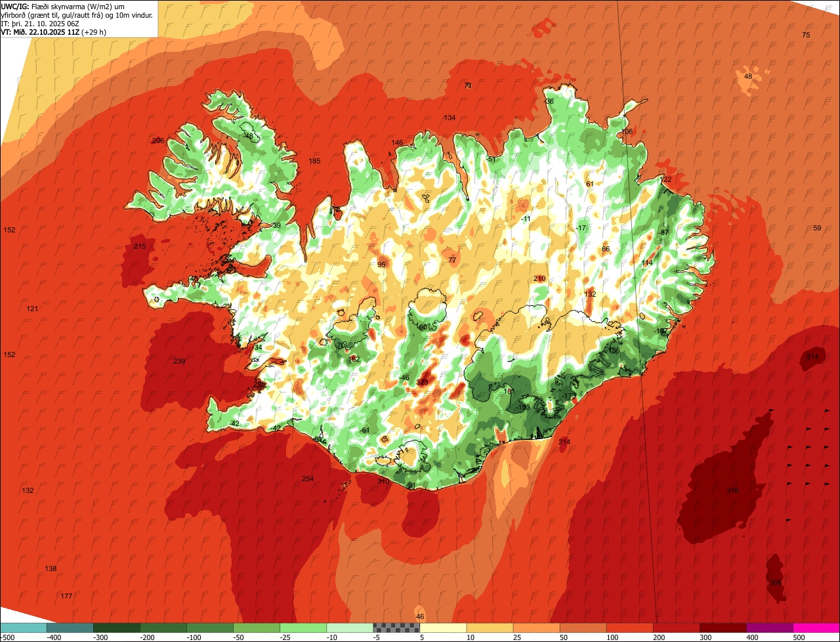
Task: Click the '210' value in the interior highlands
Action: (x=539, y=278)
